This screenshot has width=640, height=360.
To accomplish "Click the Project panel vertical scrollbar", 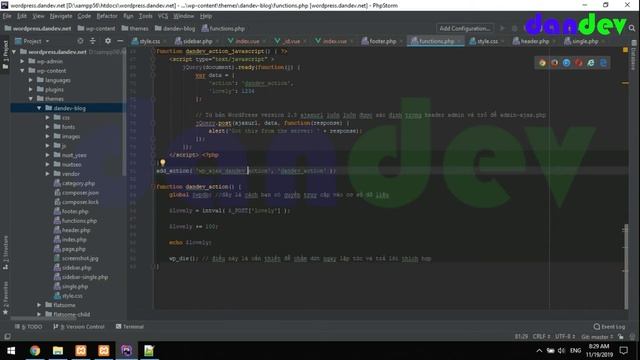I will [124, 111].
